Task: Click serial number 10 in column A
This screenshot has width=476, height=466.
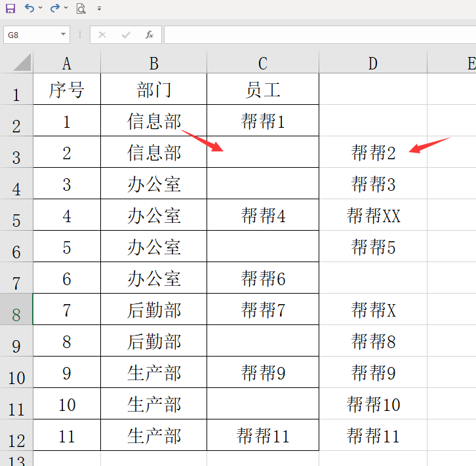Action: coord(67,404)
